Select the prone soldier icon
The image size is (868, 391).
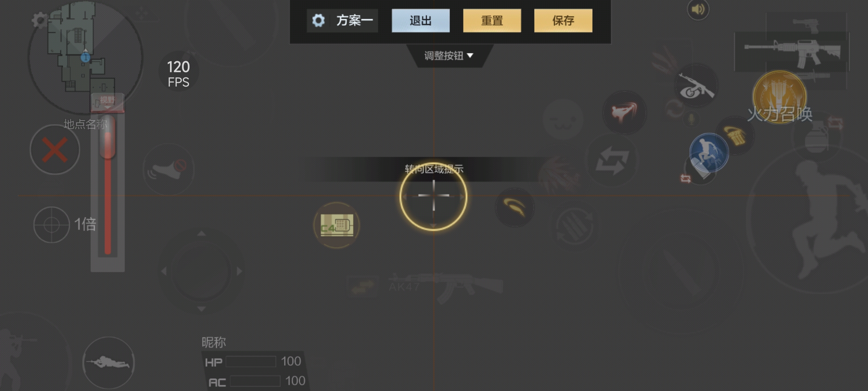click(x=109, y=362)
